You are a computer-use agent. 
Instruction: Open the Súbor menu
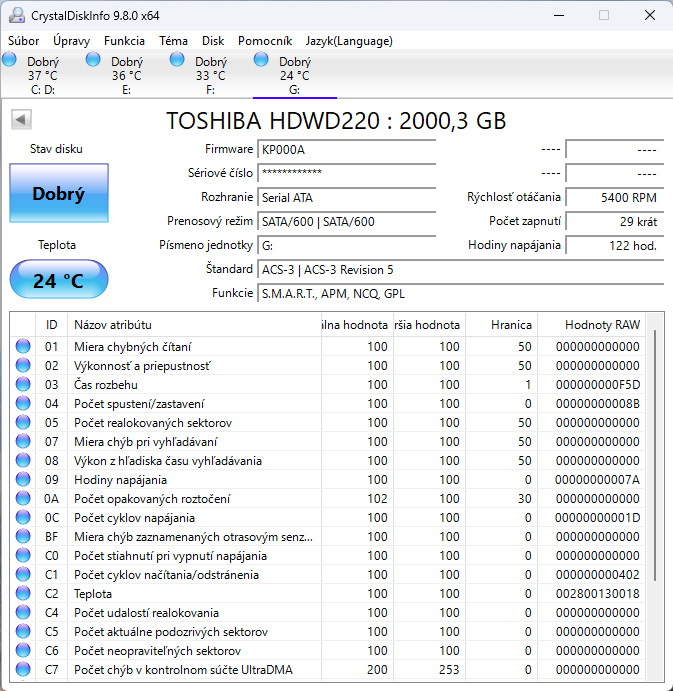[24, 41]
